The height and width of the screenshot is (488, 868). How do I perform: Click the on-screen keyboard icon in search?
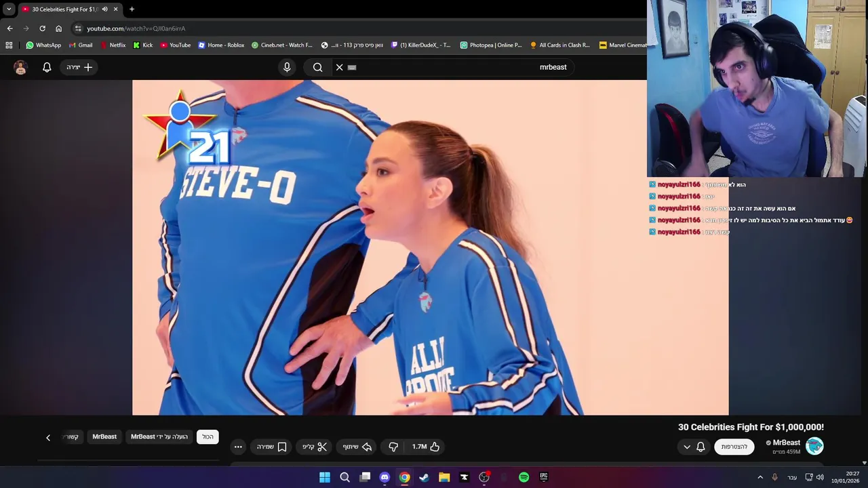click(x=352, y=67)
